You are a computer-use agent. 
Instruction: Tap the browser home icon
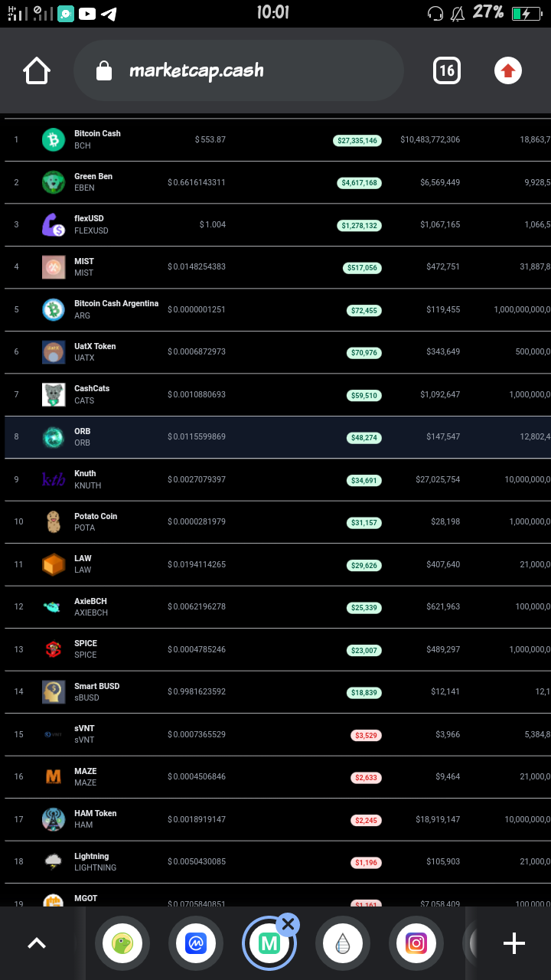tap(37, 70)
